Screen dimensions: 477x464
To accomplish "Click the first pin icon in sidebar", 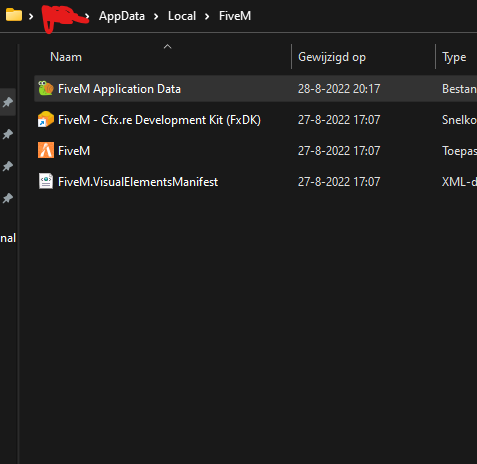I will (8, 102).
